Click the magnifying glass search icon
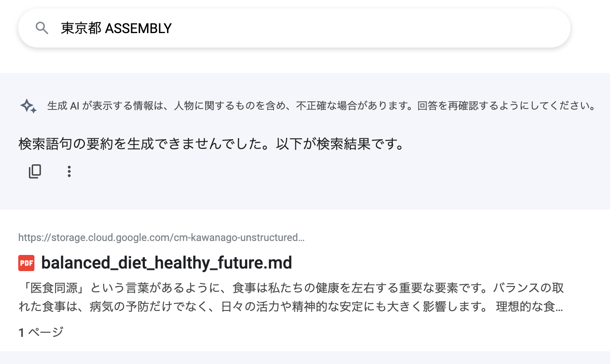 tap(42, 28)
